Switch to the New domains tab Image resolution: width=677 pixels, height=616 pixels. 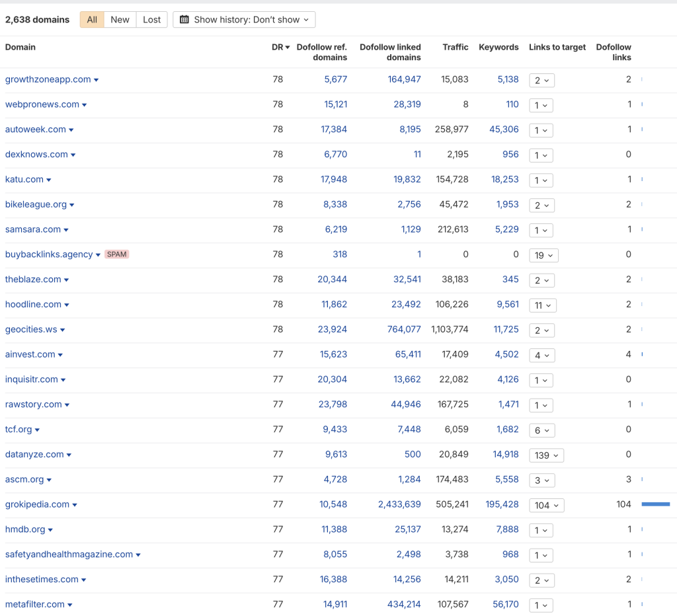[120, 19]
